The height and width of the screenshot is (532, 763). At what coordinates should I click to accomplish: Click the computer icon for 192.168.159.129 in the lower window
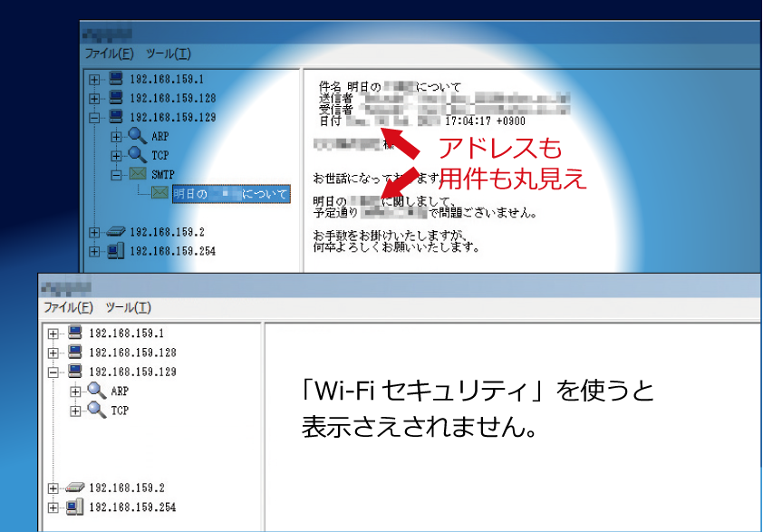(x=75, y=372)
